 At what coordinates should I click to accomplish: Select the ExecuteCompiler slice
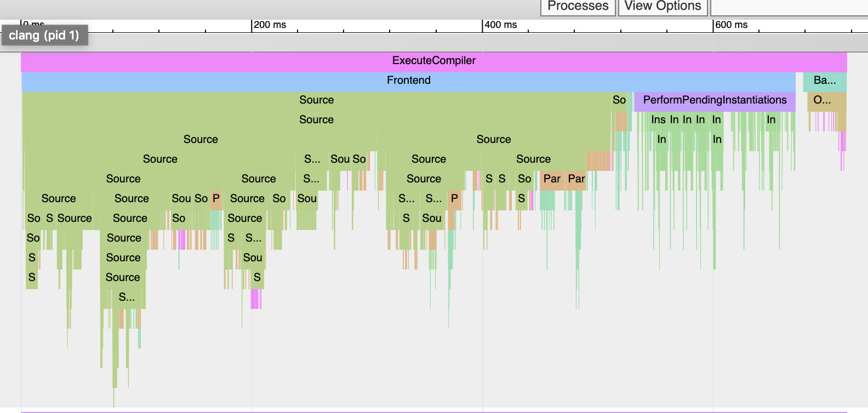click(x=433, y=61)
